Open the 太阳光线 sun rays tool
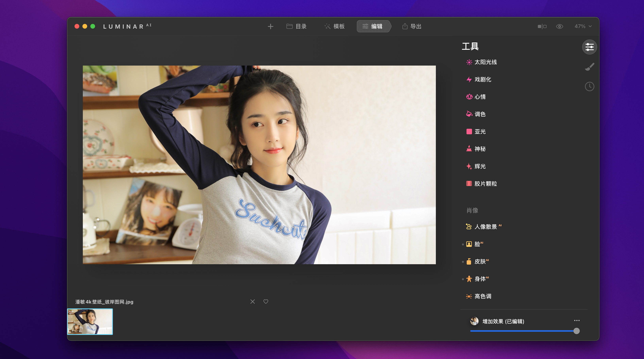This screenshot has height=359, width=644. 485,62
